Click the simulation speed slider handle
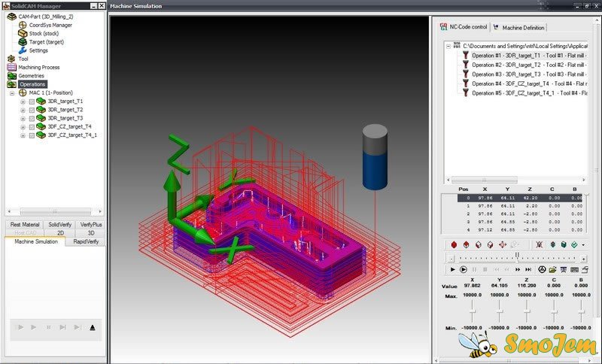 [517, 256]
